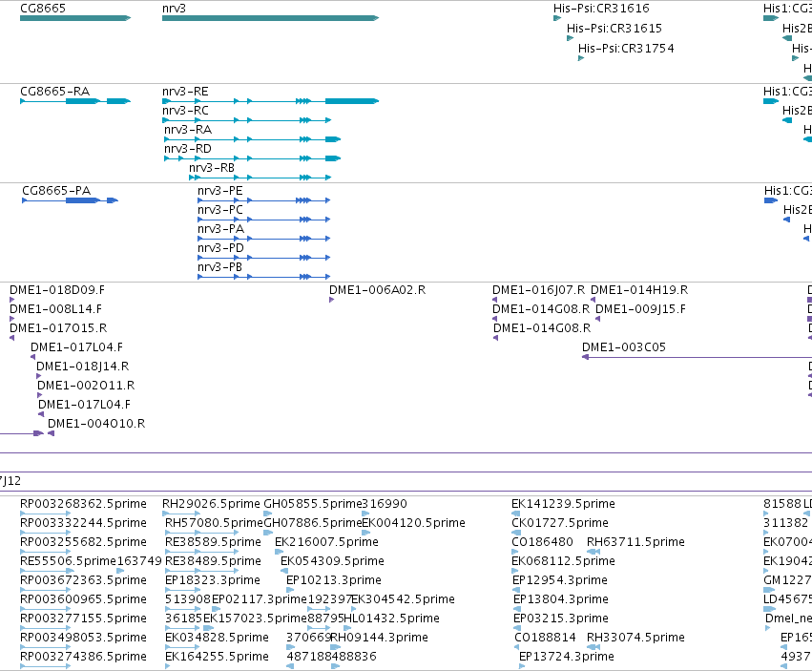812x671 pixels.
Task: Click EST RH63711.5prime label
Action: pos(635,542)
